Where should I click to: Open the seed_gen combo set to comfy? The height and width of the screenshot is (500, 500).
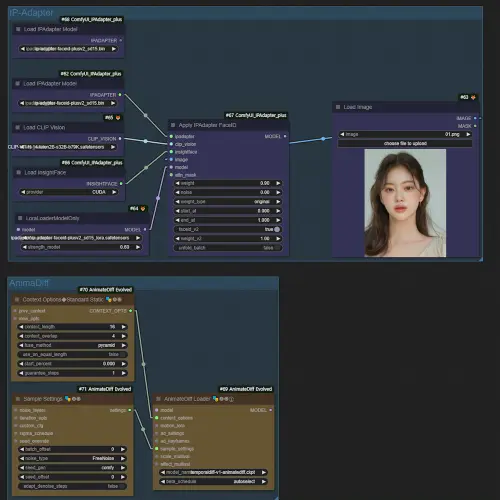72,468
